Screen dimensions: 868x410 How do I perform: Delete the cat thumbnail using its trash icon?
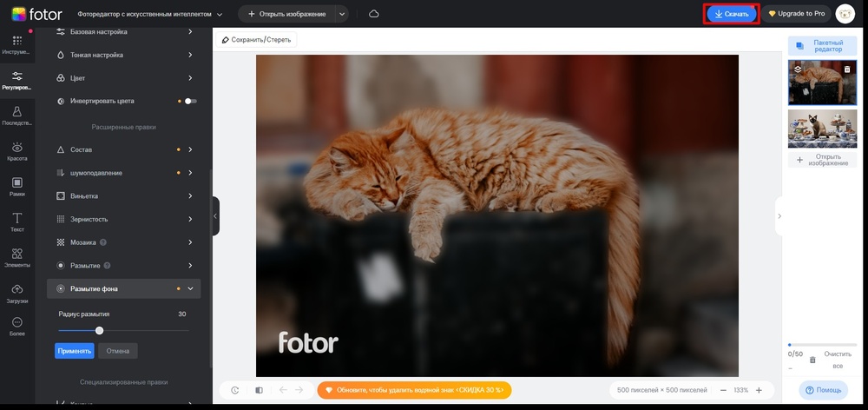(847, 69)
